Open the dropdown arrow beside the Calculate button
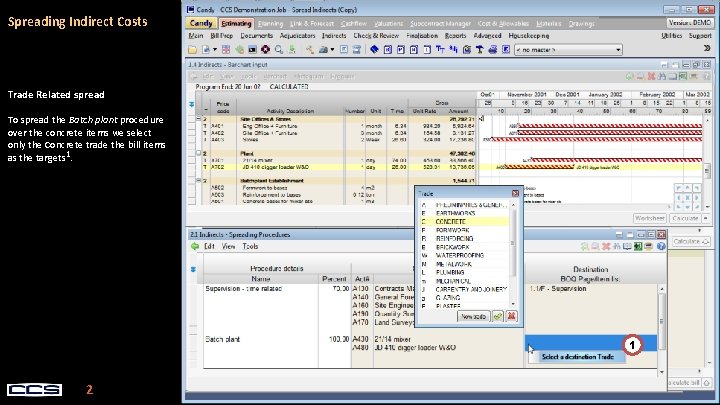The width and height of the screenshot is (720, 405). coord(706,219)
